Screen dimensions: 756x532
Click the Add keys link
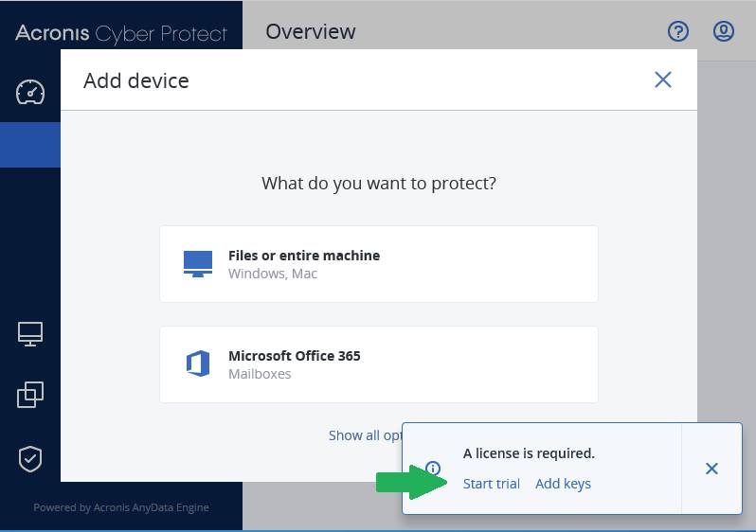[x=563, y=484]
